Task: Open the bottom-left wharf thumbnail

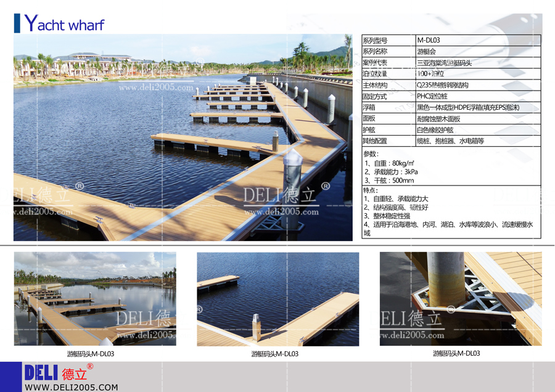Action: pos(95,299)
